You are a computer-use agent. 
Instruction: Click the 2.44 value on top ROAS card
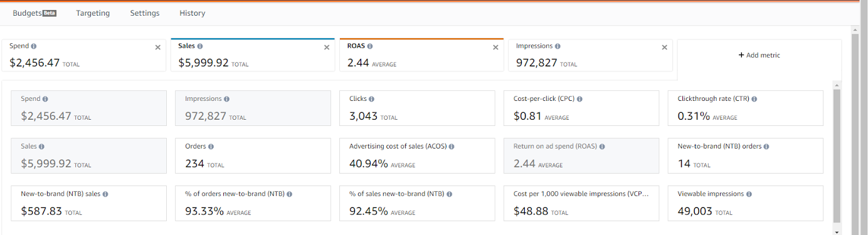tap(358, 63)
